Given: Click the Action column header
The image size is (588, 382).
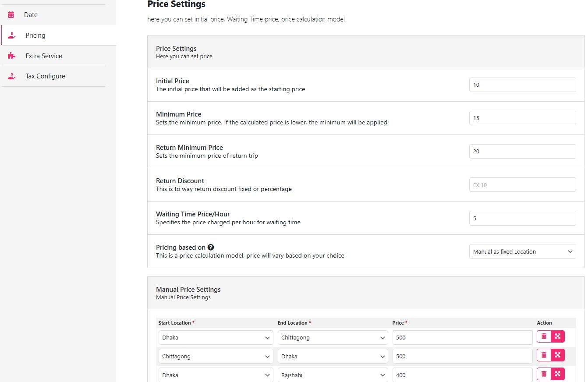Looking at the screenshot, I should click(x=544, y=323).
